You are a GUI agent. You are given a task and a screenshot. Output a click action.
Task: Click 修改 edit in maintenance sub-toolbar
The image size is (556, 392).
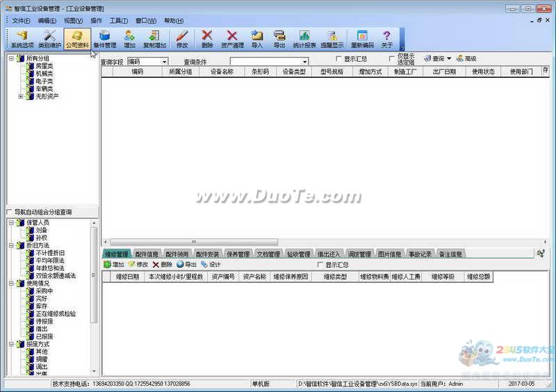tap(138, 264)
